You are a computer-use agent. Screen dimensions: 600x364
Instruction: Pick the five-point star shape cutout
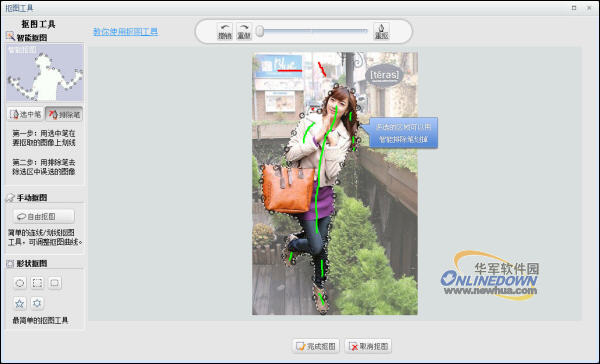click(20, 303)
